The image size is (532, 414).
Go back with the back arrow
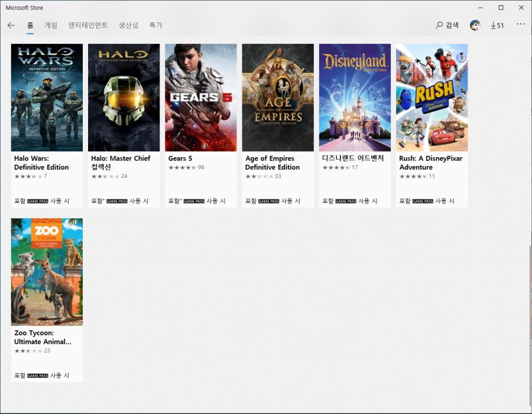[x=11, y=25]
